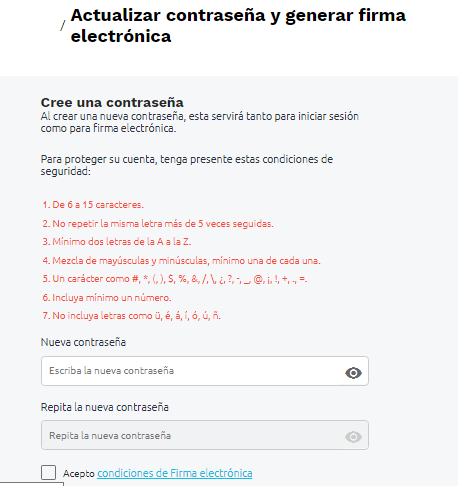
Task: Focus the Escriba la nueva contraseña field
Action: point(205,371)
